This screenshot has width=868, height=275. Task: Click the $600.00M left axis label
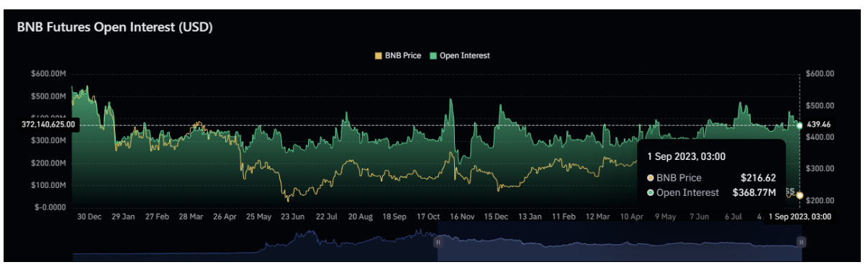[48, 73]
